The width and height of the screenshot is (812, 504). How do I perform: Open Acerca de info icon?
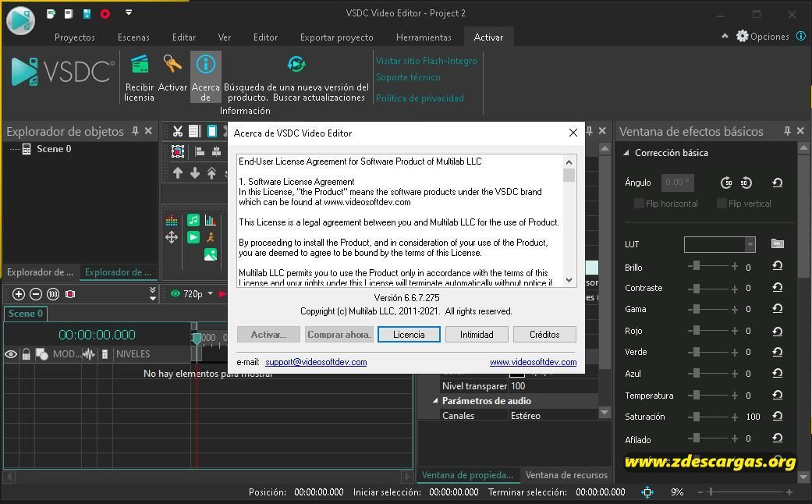[206, 64]
